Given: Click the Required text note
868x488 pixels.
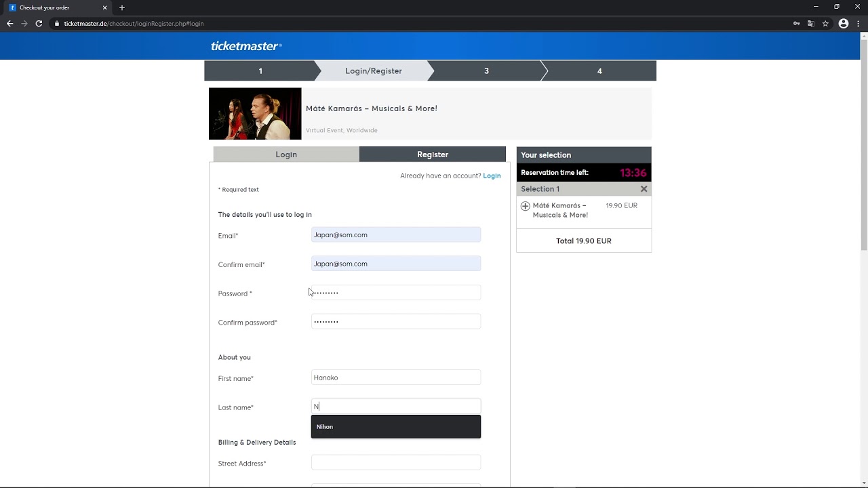Looking at the screenshot, I should (x=239, y=190).
